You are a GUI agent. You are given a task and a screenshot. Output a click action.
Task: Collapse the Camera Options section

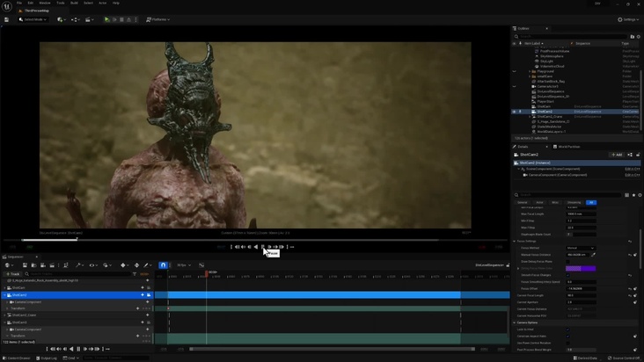click(514, 322)
